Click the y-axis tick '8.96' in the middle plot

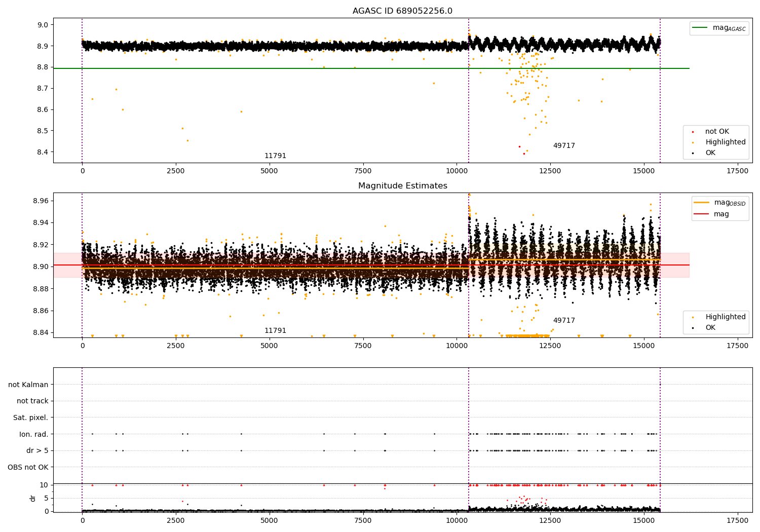point(41,201)
